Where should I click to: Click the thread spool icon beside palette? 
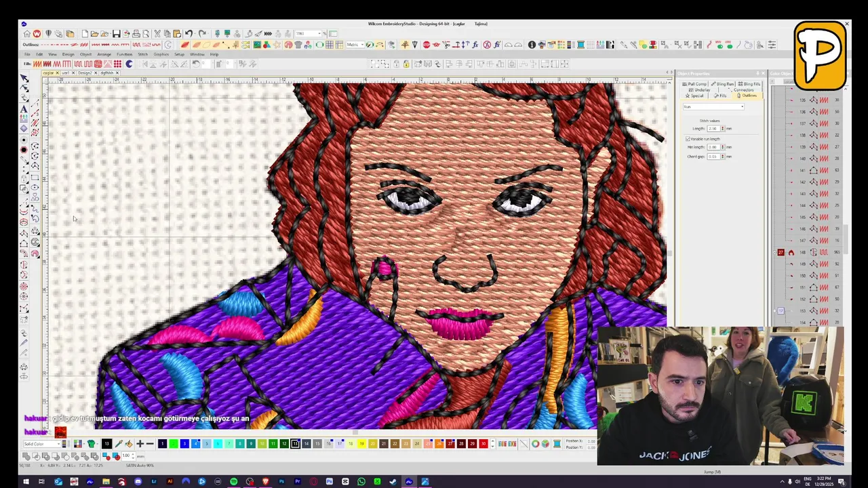[557, 444]
